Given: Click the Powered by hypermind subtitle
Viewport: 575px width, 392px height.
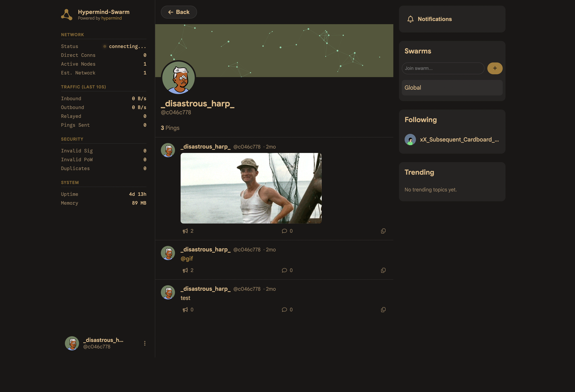Looking at the screenshot, I should pos(100,18).
